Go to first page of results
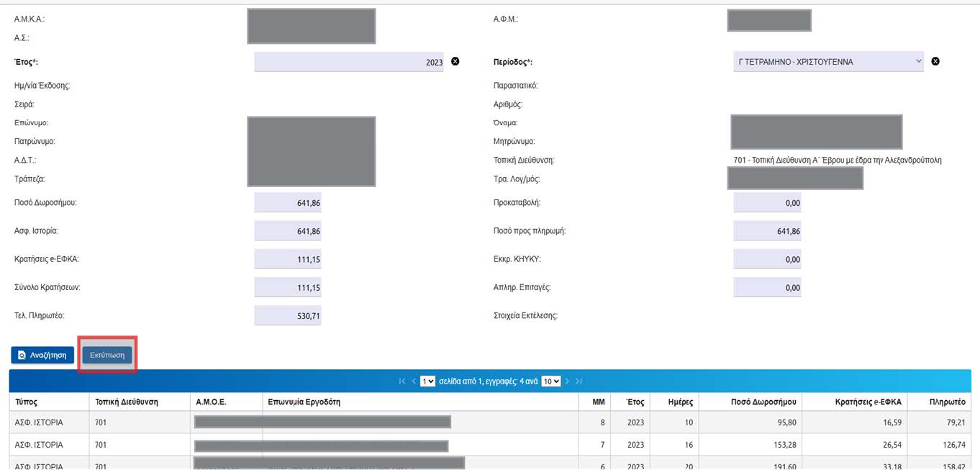980x470 pixels. [x=402, y=381]
